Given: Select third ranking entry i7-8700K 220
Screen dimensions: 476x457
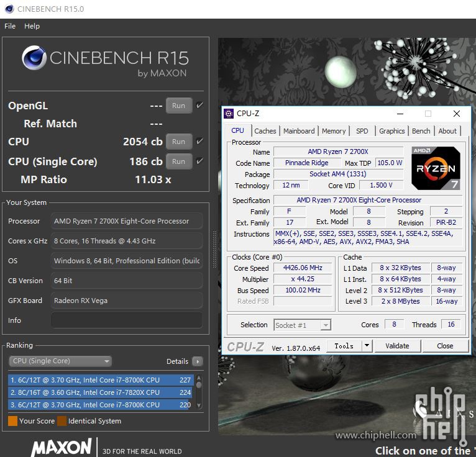Looking at the screenshot, I should [101, 405].
